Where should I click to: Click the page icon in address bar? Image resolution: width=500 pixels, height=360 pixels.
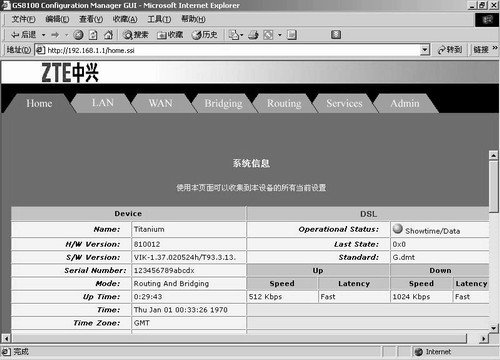coord(40,50)
